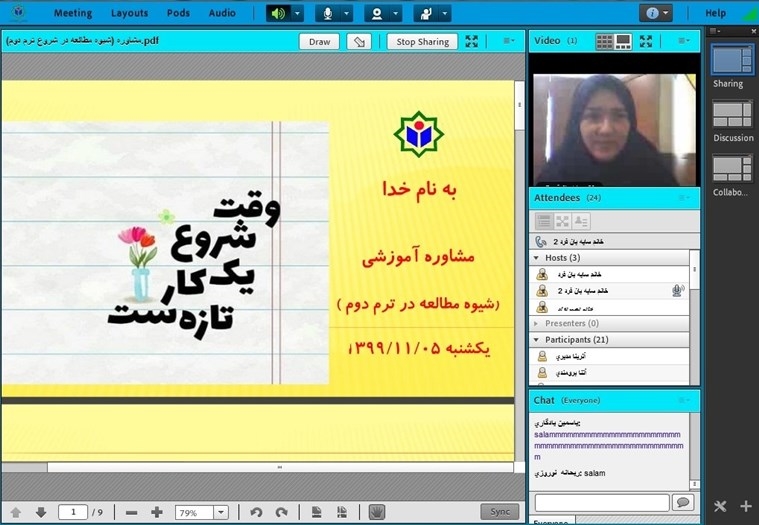Go to the next page arrow

click(x=40, y=512)
